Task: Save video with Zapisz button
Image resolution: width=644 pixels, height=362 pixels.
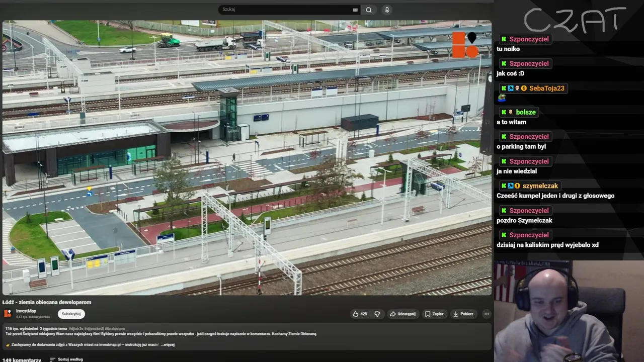Action: 434,314
